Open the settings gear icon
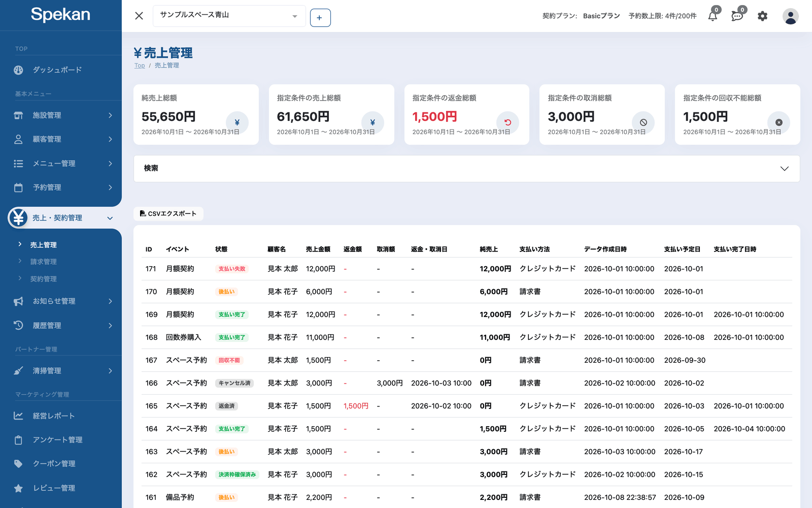Viewport: 812px width, 508px height. (762, 16)
